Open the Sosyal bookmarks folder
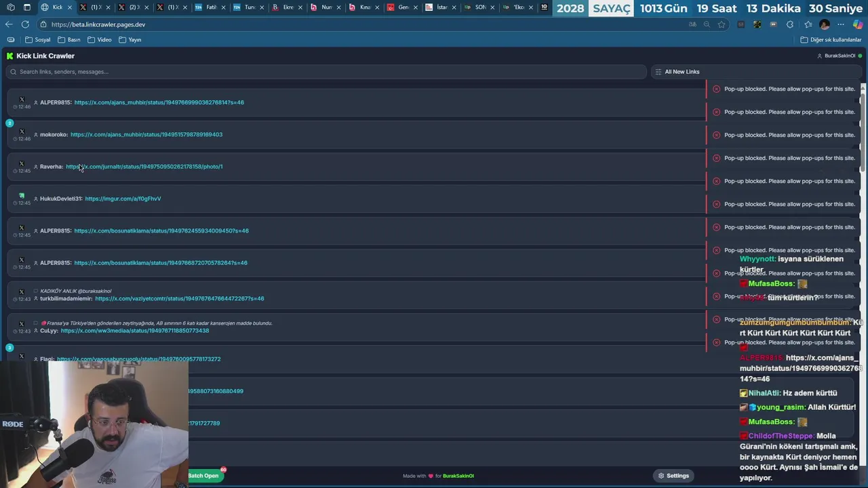868x488 pixels. 38,39
